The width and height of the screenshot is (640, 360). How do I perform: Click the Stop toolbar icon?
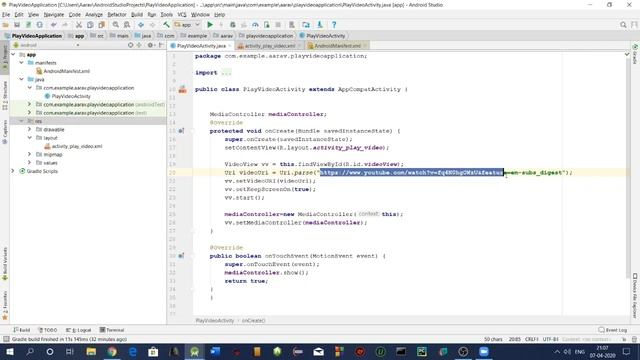tap(278, 25)
